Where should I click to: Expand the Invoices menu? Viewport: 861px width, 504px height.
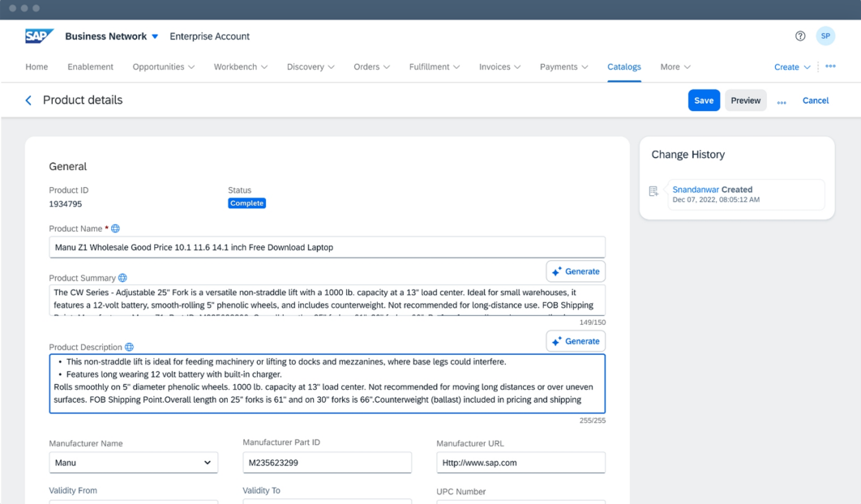[499, 67]
